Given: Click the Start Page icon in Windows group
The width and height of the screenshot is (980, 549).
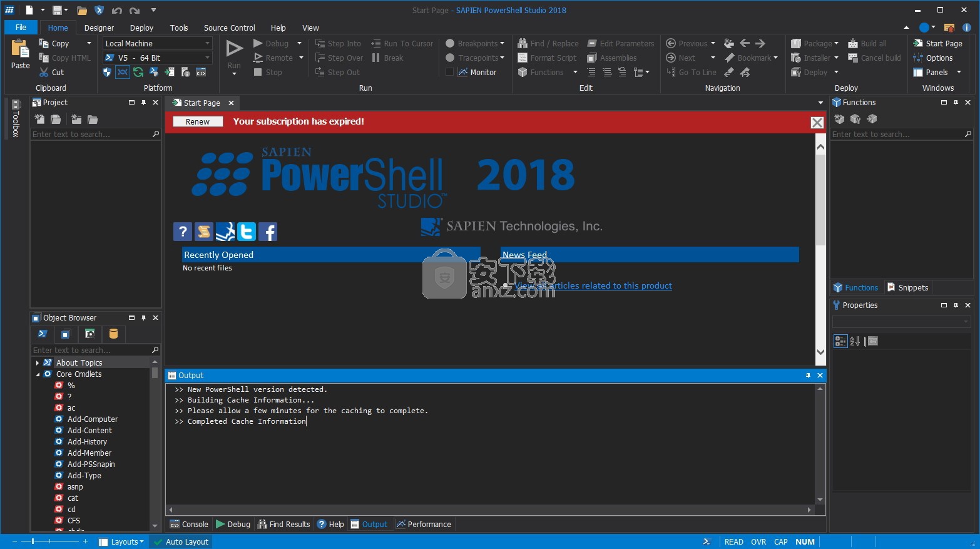Looking at the screenshot, I should point(918,43).
